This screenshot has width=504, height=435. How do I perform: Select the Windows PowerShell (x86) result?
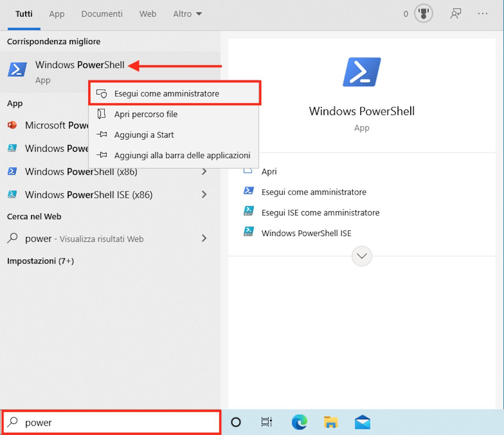110,171
